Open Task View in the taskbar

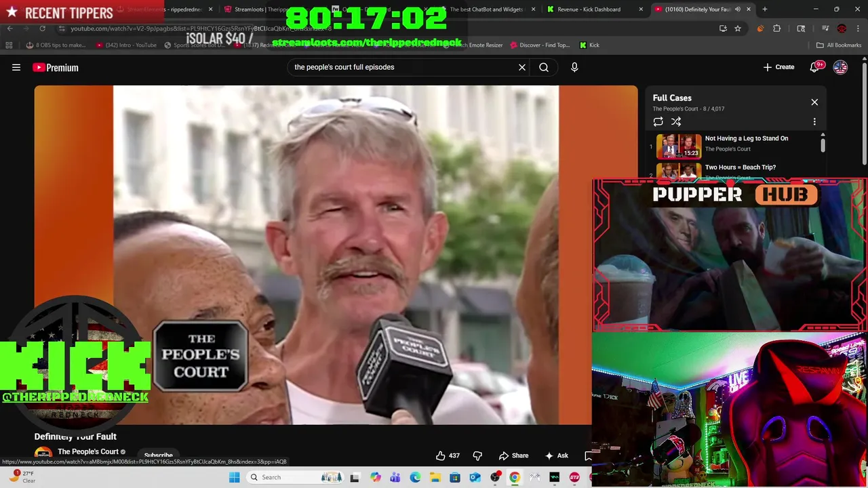(355, 477)
